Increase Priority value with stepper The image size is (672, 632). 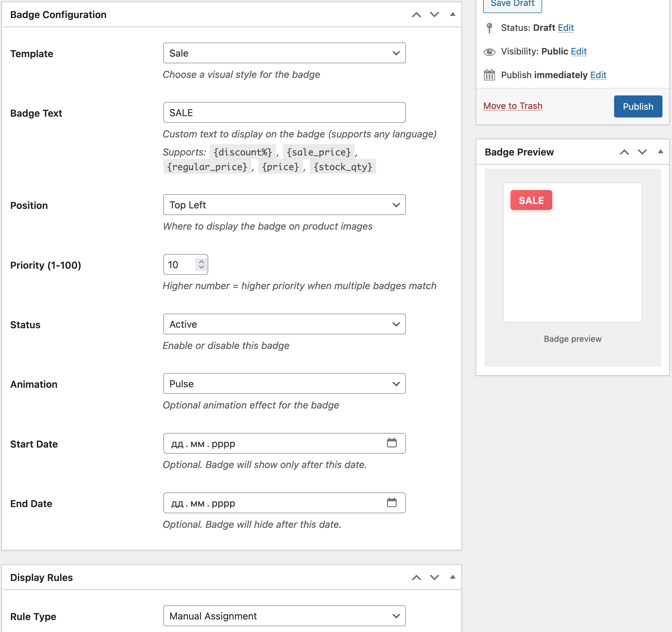pyautogui.click(x=201, y=262)
